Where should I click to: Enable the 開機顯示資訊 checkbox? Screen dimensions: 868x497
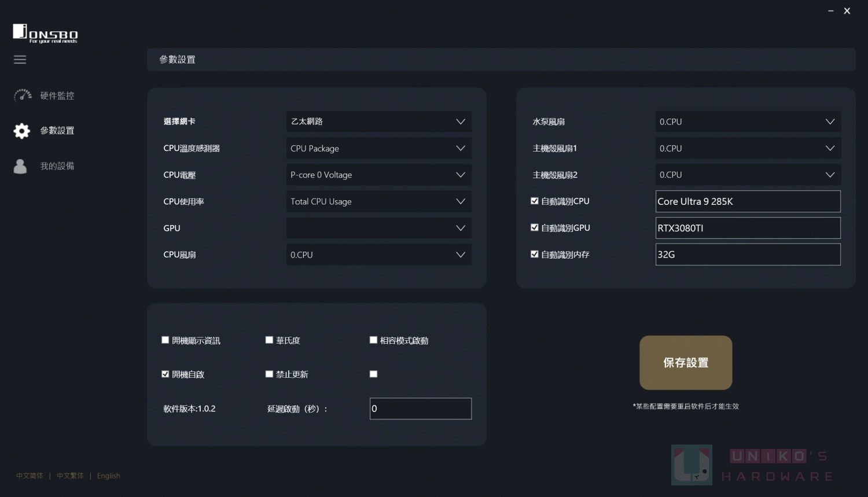tap(165, 340)
